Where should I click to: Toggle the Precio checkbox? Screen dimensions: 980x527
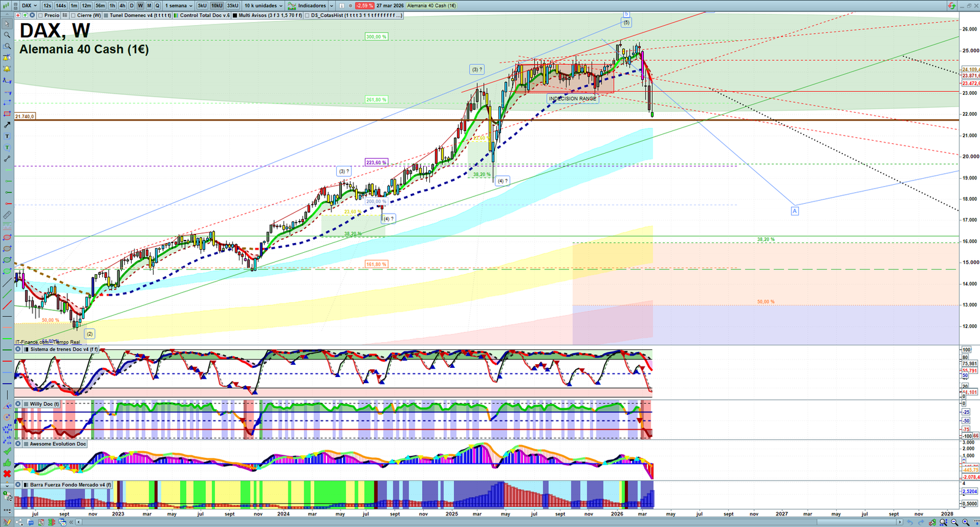click(x=41, y=15)
